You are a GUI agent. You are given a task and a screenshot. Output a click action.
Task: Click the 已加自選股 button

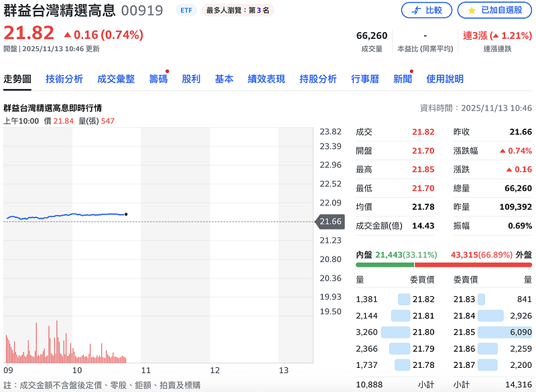coord(494,10)
